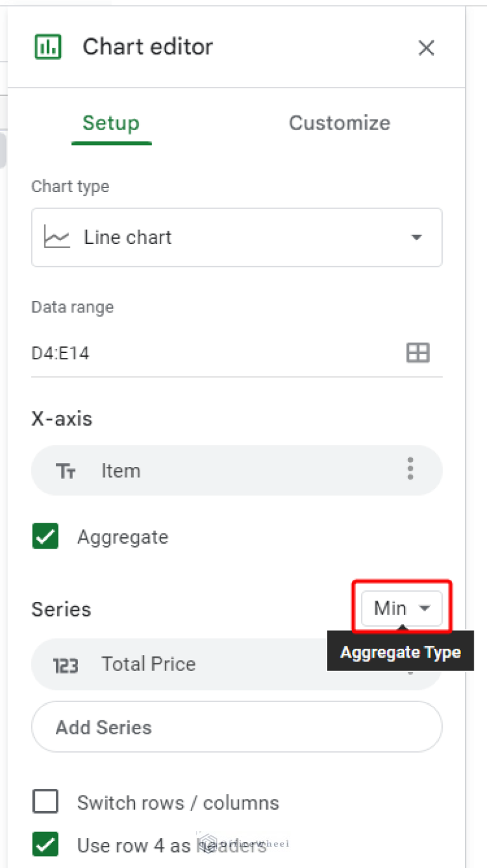Image resolution: width=487 pixels, height=868 pixels.
Task: Open the select data range grid icon
Action: click(x=417, y=353)
